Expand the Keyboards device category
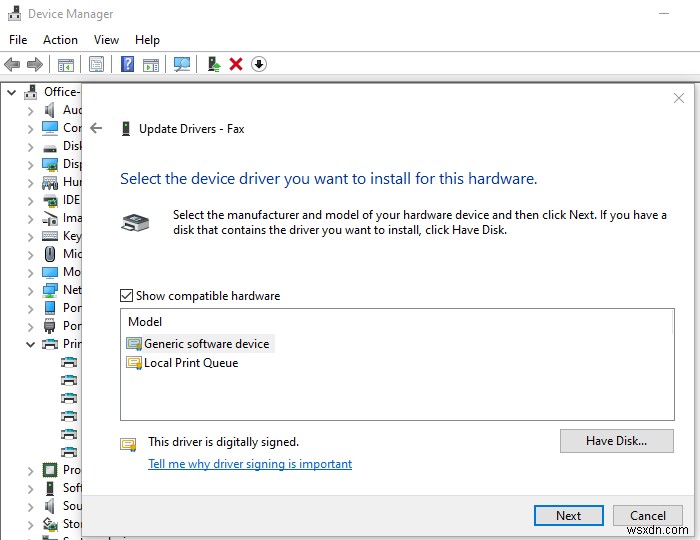 tap(30, 236)
